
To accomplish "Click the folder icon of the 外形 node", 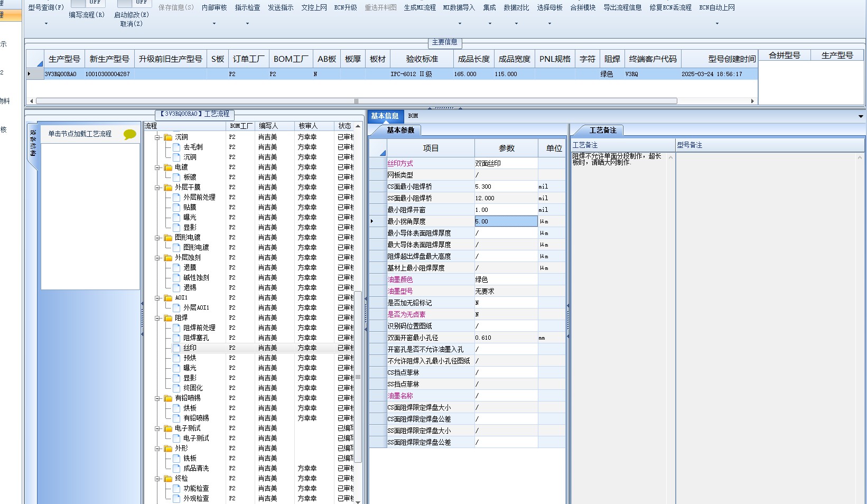I will [168, 449].
